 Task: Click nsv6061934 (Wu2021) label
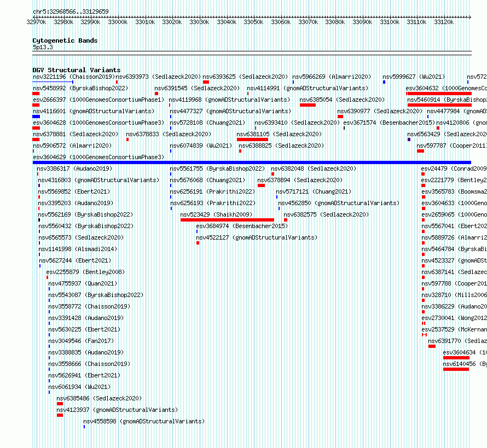79,387
